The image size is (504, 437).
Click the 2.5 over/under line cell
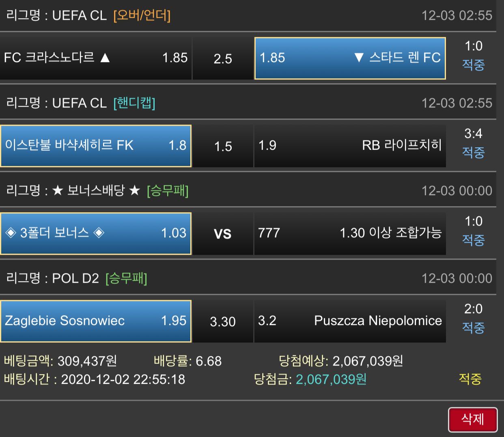tap(223, 58)
